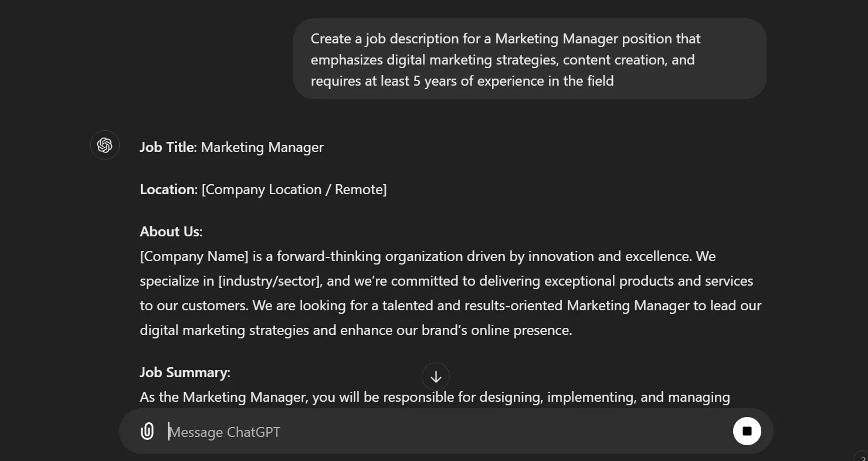Click the user prompt message bubble
The height and width of the screenshot is (461, 868).
530,59
